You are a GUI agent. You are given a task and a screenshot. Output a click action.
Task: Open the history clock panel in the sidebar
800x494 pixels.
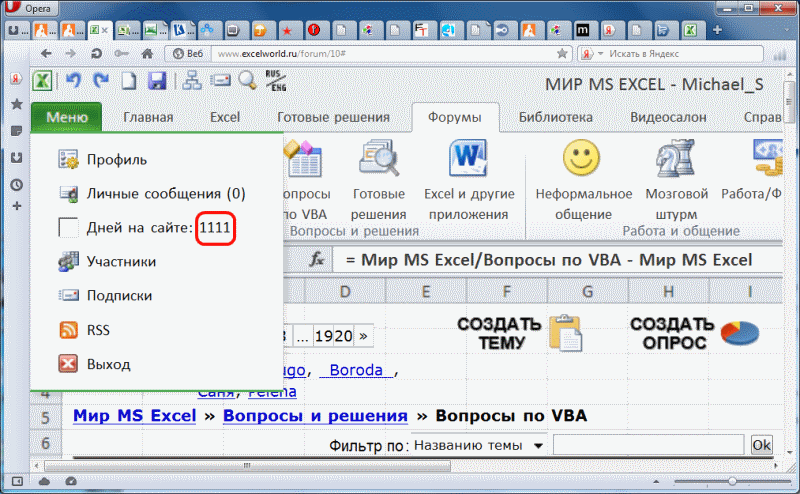pyautogui.click(x=16, y=185)
